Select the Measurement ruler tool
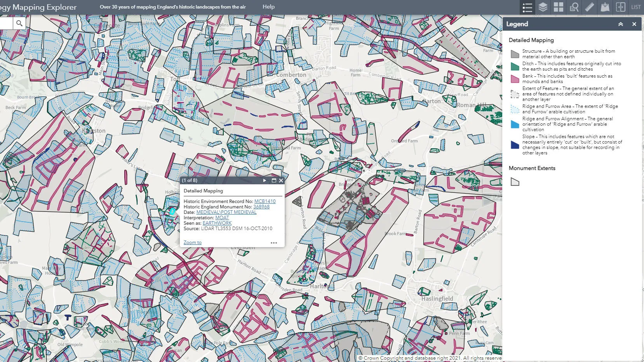 tap(589, 7)
